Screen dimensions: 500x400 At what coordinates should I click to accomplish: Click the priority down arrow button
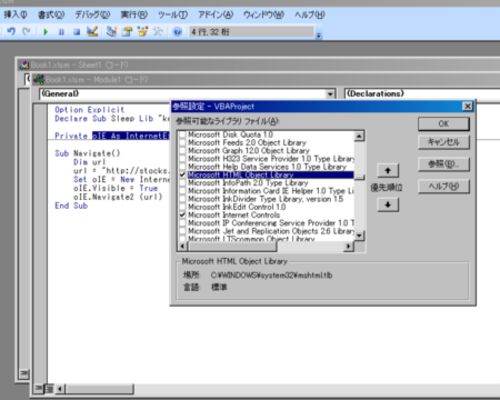coord(388,205)
